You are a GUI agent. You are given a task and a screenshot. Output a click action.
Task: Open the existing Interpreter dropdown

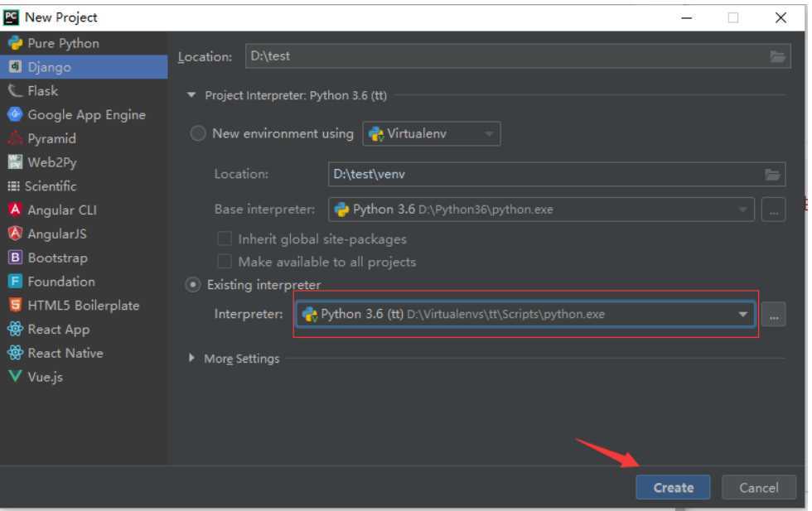pos(526,314)
